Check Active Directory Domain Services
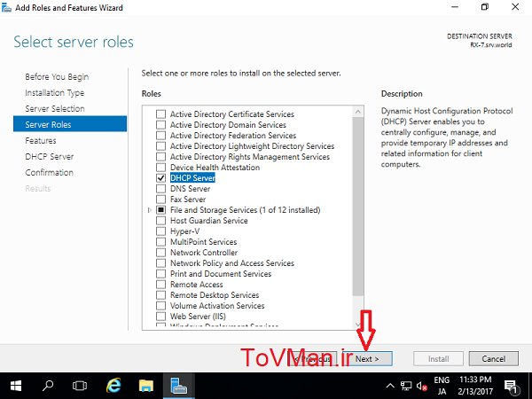This screenshot has width=532, height=399. click(160, 124)
